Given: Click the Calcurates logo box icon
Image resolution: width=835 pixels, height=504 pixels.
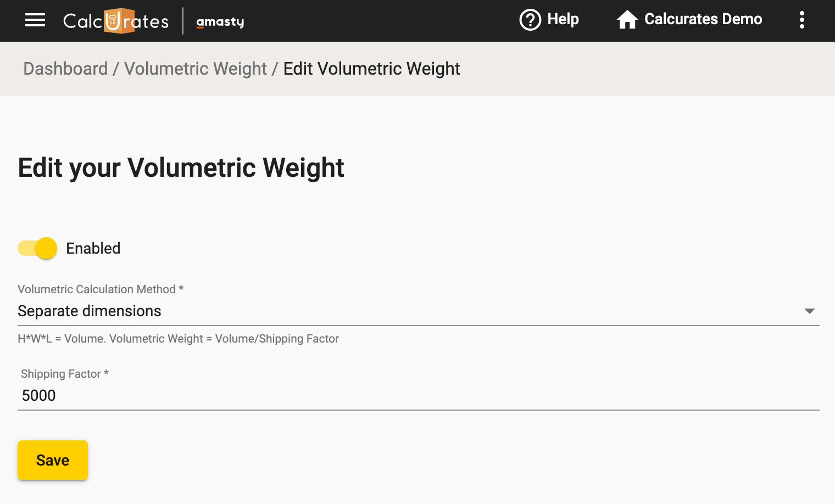Looking at the screenshot, I should 119,21.
